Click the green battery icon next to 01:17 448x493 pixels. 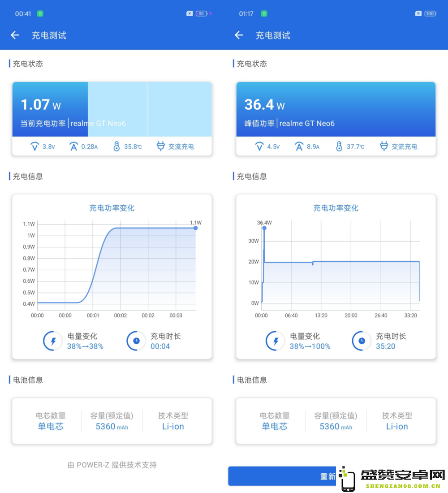(x=264, y=13)
